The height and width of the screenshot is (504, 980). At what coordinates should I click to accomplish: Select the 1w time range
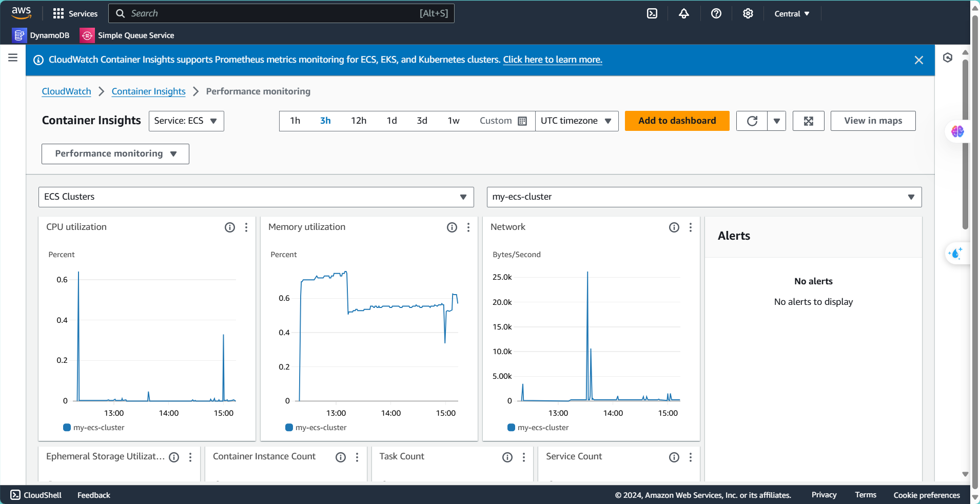(454, 121)
